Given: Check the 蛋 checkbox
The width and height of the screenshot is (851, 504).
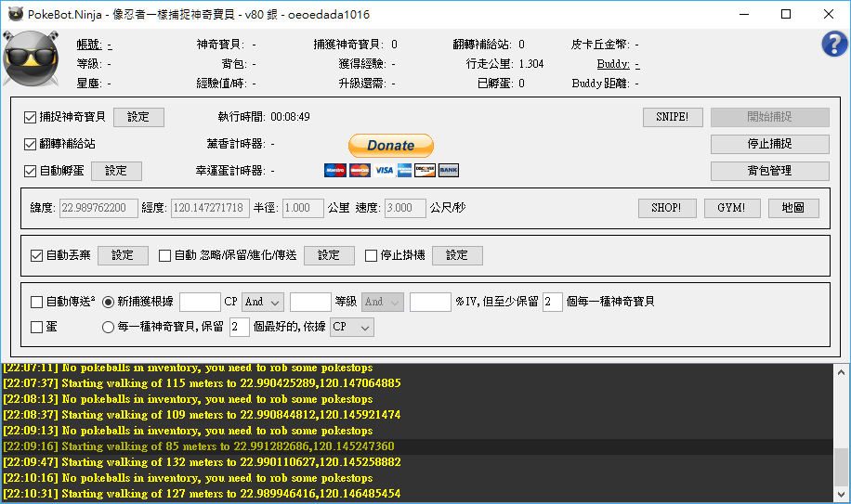Looking at the screenshot, I should point(37,327).
